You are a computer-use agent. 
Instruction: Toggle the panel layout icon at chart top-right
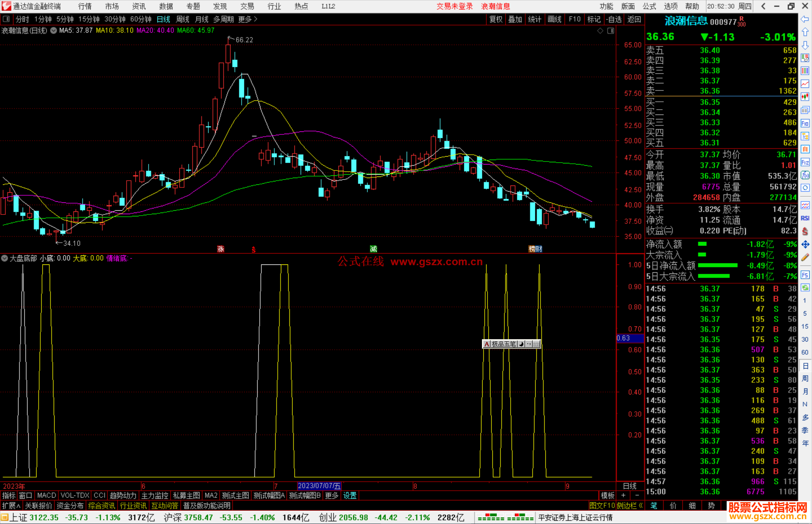click(x=611, y=31)
